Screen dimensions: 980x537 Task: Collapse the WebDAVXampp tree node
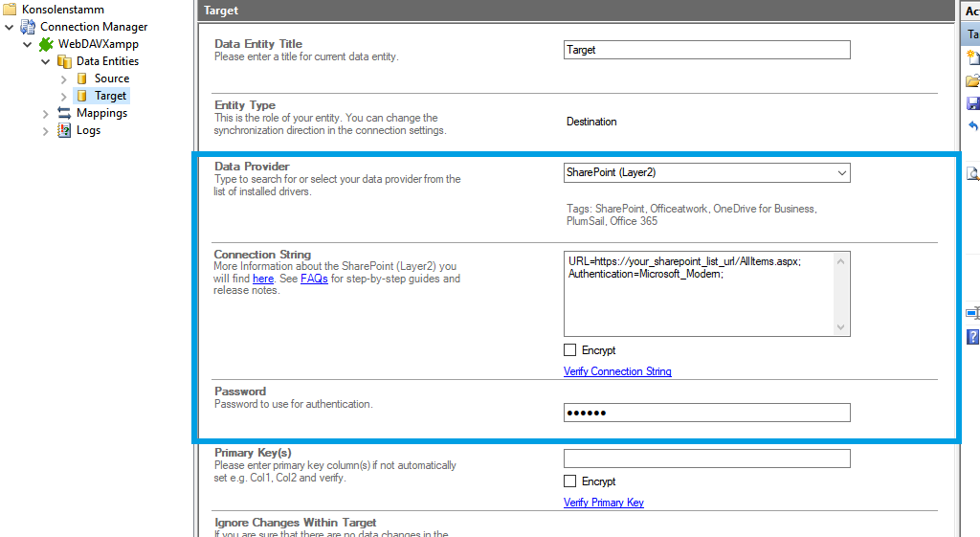click(28, 44)
